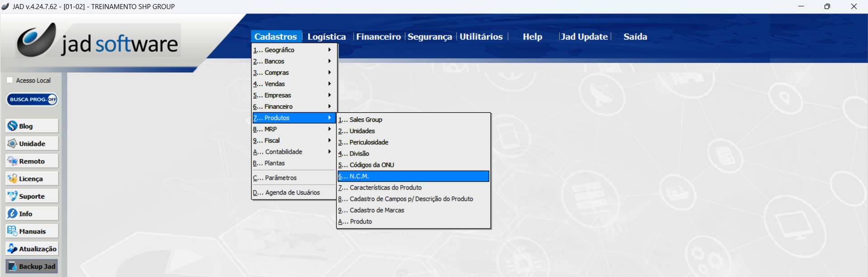Open the Logística menu
Screen dimensions: 868x277
(326, 37)
